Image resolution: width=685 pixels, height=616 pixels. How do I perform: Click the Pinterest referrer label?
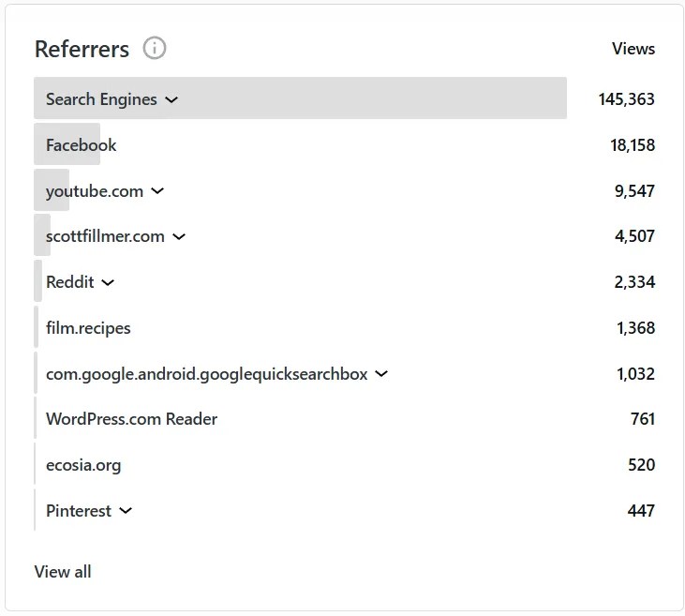coord(79,512)
